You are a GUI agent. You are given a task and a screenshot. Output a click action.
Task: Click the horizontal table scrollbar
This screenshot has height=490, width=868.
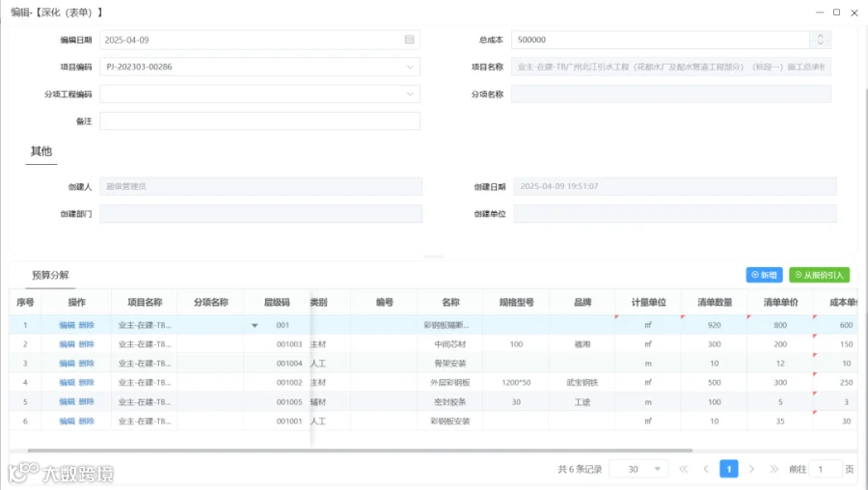coord(360,450)
